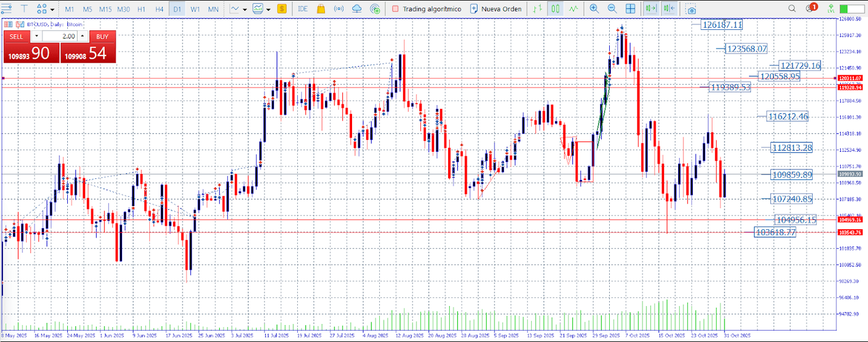Screen dimensions: 868x342
Task: Select the H4 timeframe
Action: [159, 9]
